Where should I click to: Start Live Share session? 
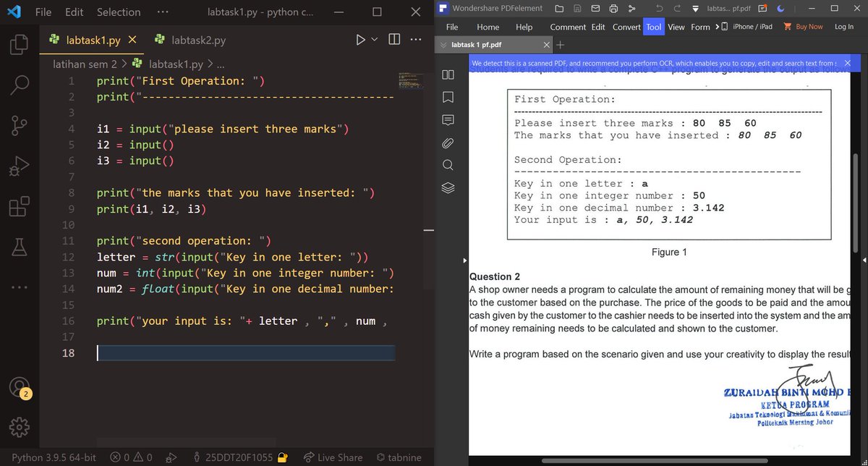[333, 457]
